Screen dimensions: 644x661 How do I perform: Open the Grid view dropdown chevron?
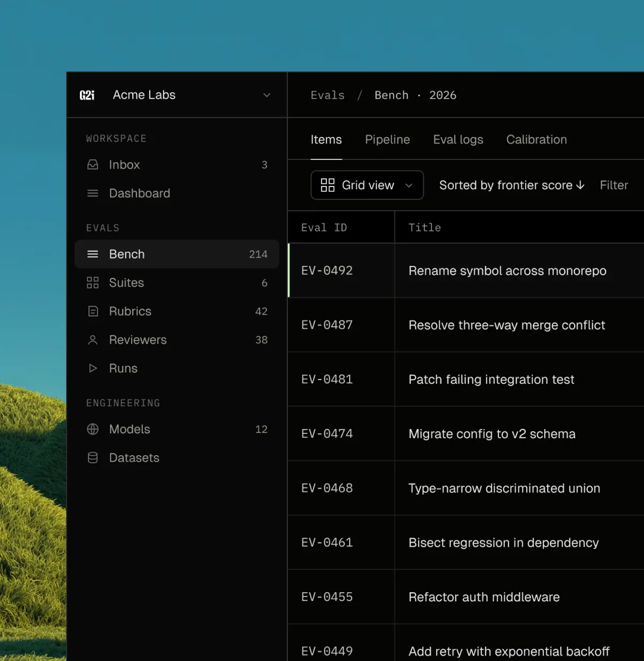(x=409, y=186)
